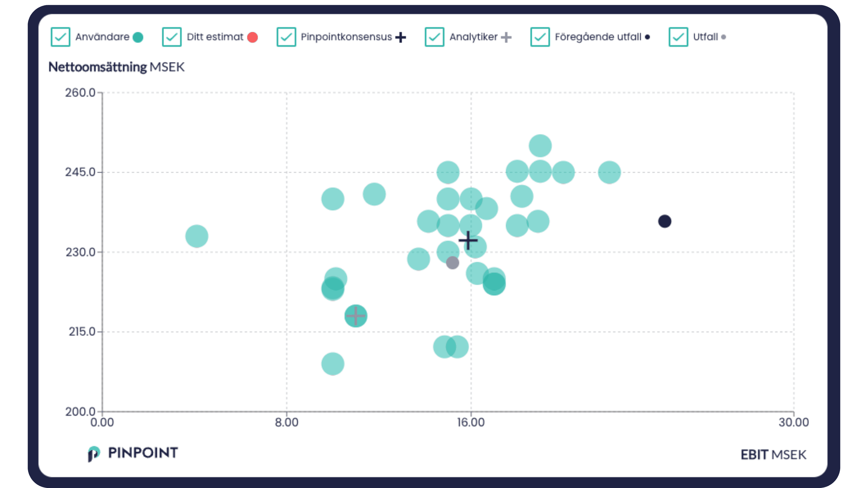The width and height of the screenshot is (868, 488).
Task: Select the gray Utfall point in chart
Action: (x=452, y=263)
